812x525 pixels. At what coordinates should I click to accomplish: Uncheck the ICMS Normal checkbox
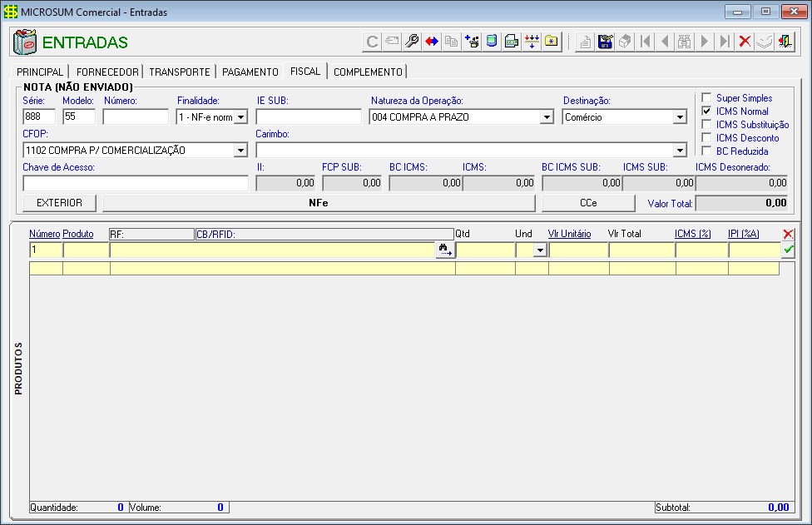pyautogui.click(x=706, y=111)
